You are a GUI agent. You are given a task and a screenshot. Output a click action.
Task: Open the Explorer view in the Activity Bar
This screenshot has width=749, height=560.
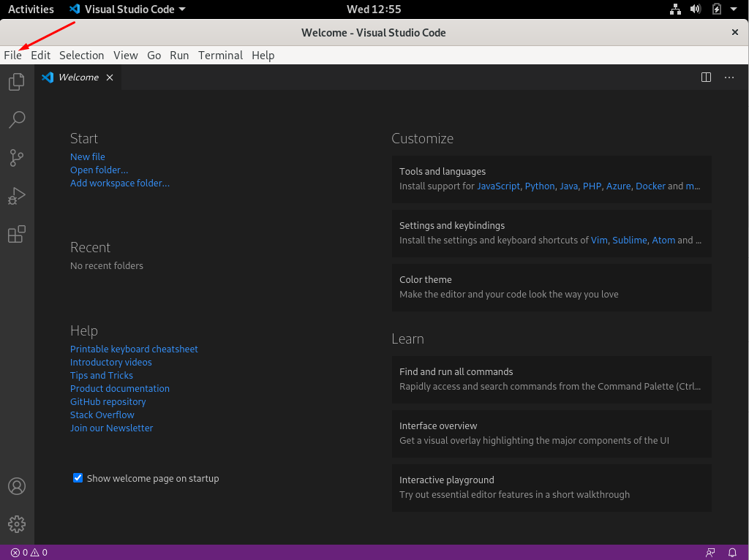[x=16, y=82]
